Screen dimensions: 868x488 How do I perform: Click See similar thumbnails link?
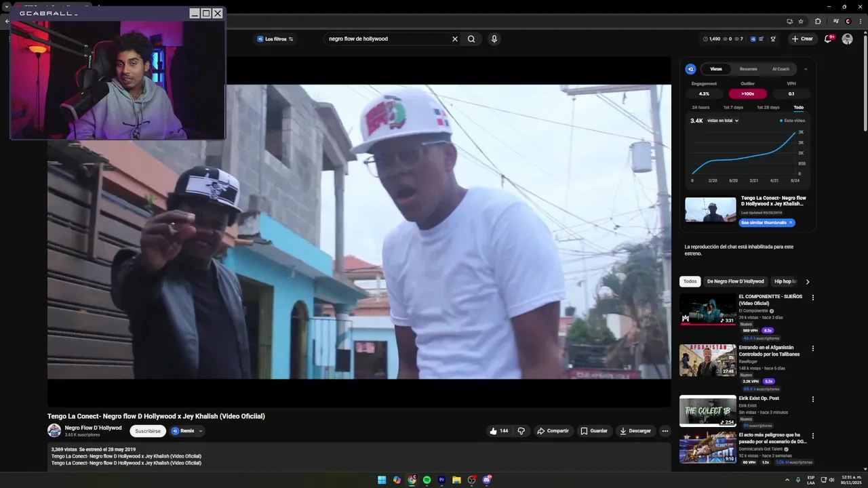766,222
